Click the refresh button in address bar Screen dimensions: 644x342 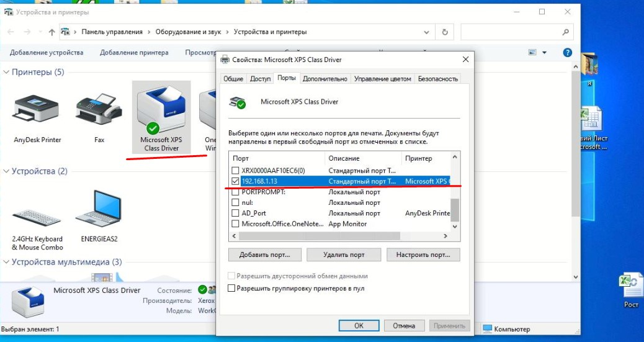click(x=444, y=32)
